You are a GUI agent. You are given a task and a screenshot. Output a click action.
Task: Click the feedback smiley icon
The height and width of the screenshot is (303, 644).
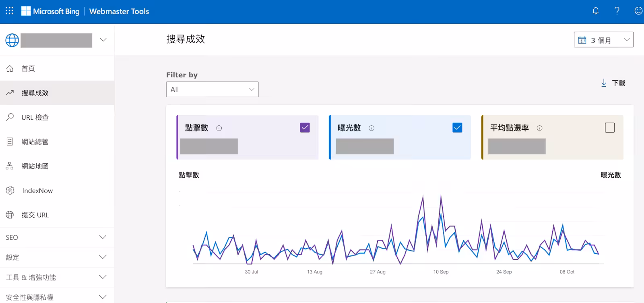638,11
